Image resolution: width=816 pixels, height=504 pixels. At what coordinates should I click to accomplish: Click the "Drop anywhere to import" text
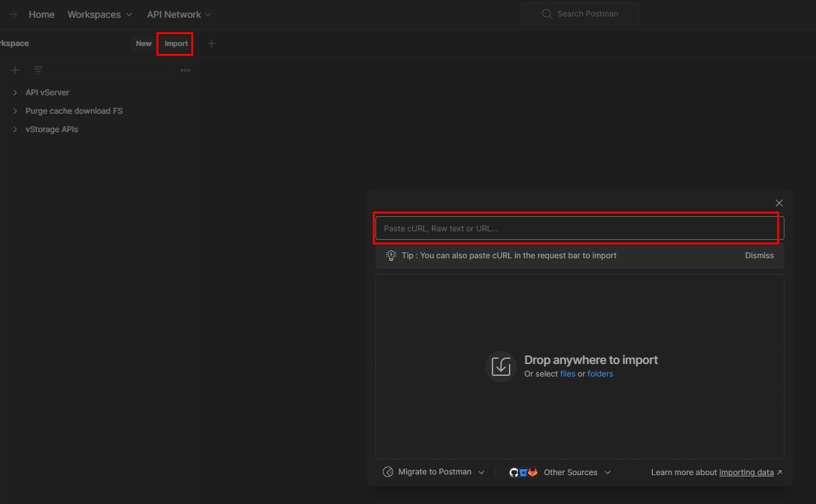click(x=591, y=360)
